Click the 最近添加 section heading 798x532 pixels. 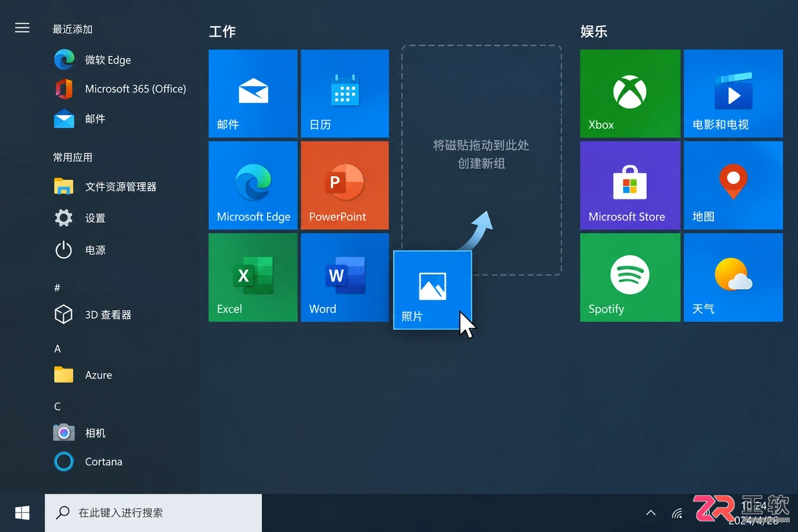click(x=73, y=29)
